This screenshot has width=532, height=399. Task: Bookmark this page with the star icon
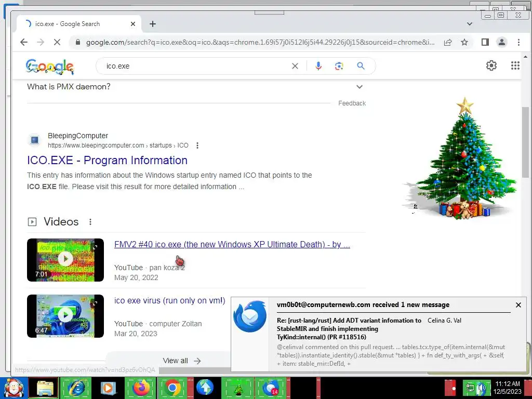click(464, 42)
